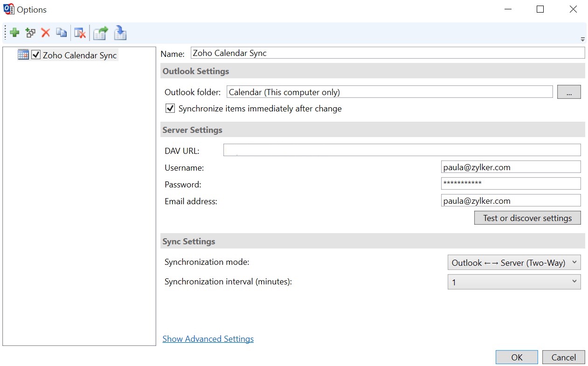Dismiss the dialog with Cancel

[x=563, y=357]
